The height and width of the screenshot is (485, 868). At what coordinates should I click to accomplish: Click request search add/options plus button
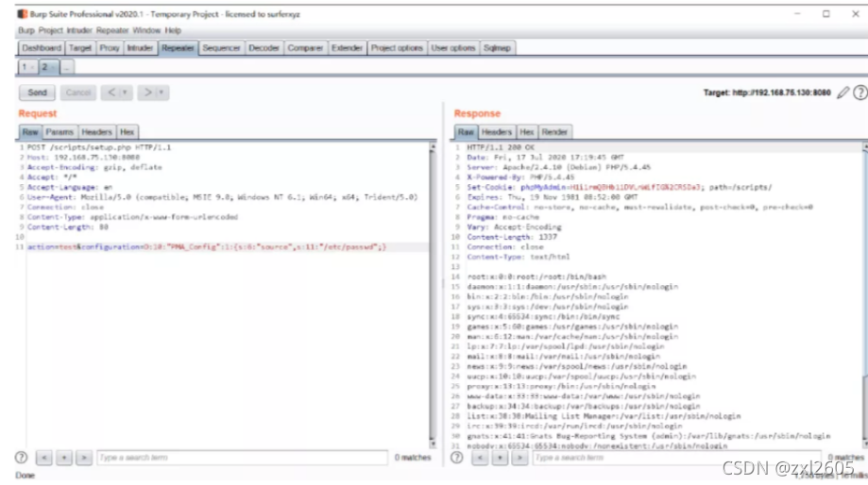click(64, 458)
